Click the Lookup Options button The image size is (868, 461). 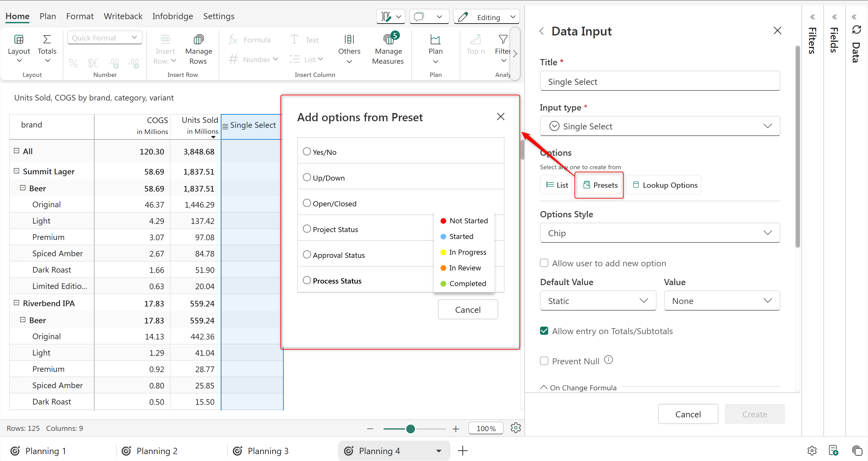pyautogui.click(x=664, y=185)
